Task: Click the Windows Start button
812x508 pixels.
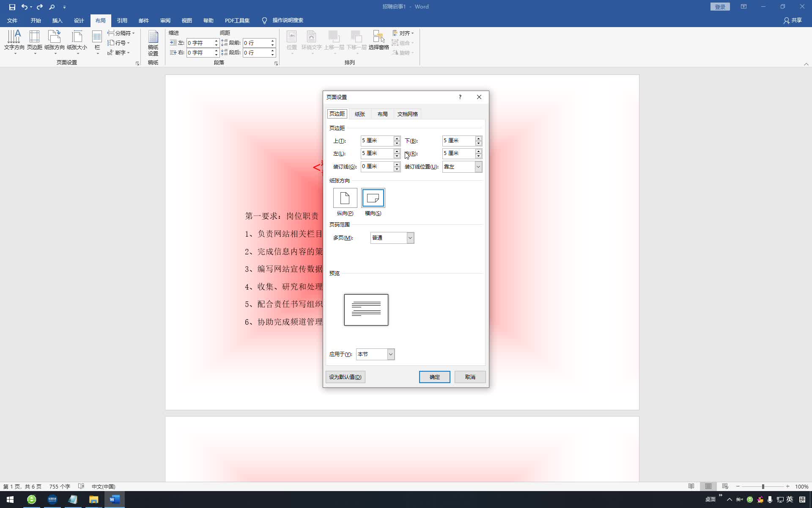Action: pos(10,500)
